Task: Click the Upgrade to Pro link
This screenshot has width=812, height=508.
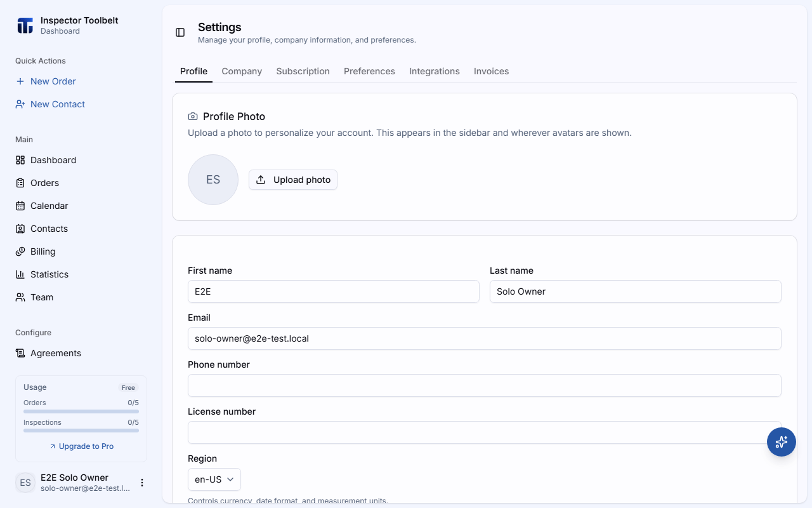Action: 81,446
